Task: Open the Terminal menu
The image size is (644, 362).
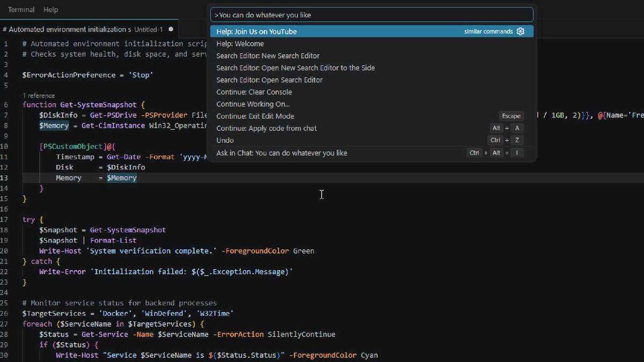Action: pos(21,10)
